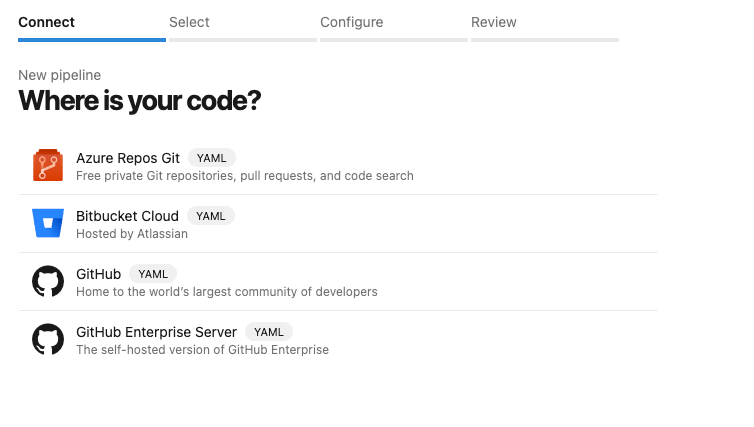Select GitHub Enterprise Server option
Screen dimensions: 754x427
[x=338, y=340]
